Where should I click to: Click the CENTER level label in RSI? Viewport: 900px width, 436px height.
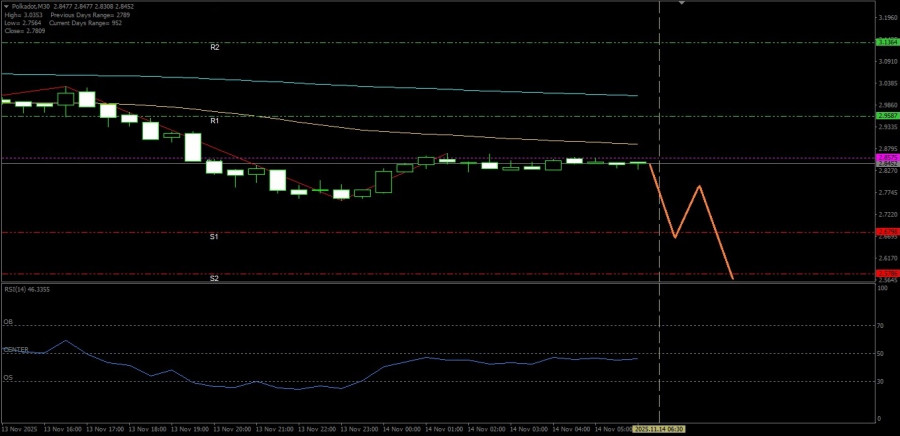click(16, 349)
